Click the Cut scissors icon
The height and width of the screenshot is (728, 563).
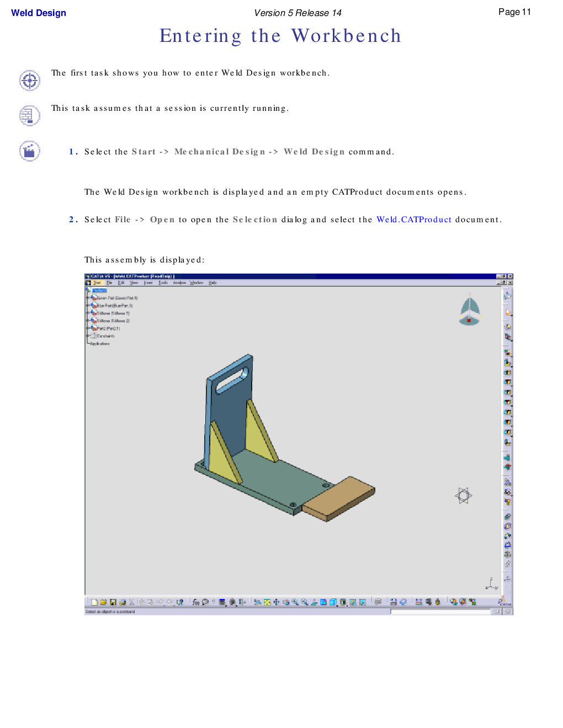click(x=132, y=602)
